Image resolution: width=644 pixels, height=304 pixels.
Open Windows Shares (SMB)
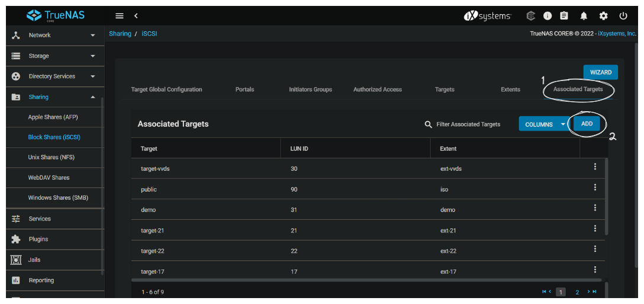[x=58, y=198]
